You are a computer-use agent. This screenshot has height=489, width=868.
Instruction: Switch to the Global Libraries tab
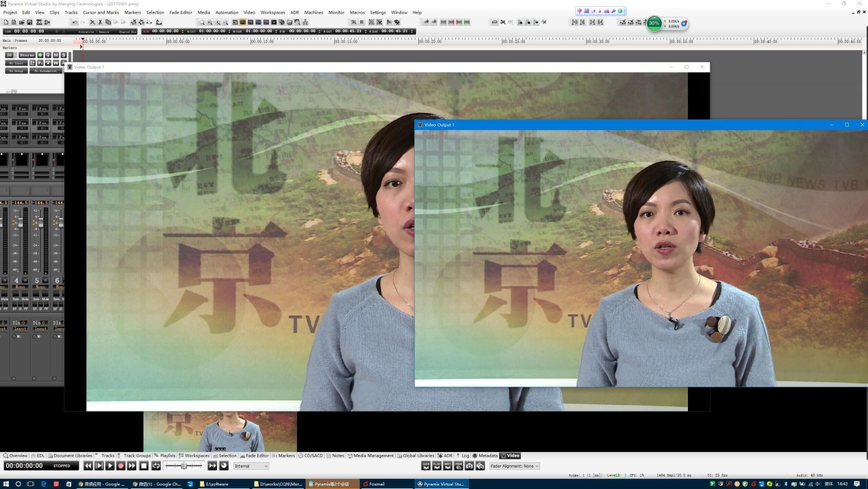click(x=416, y=455)
